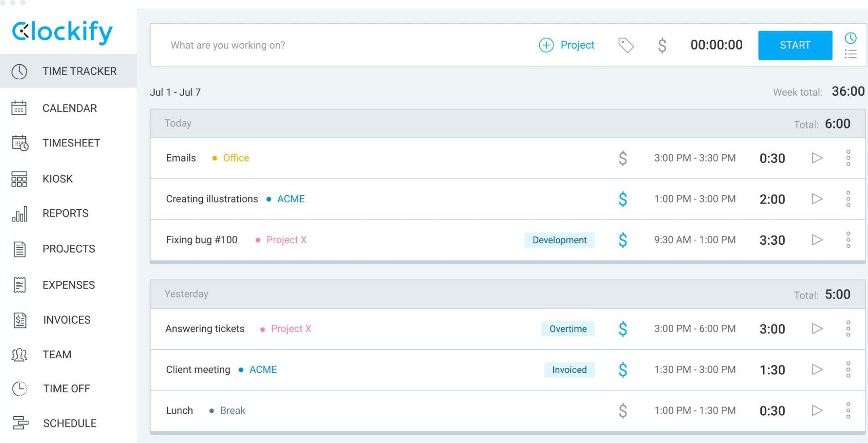
Task: Go to the Projects page
Action: [x=69, y=249]
